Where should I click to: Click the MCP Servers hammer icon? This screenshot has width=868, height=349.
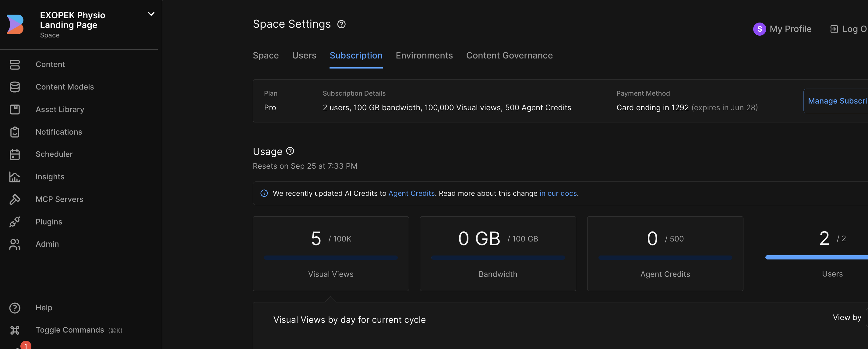(x=15, y=199)
